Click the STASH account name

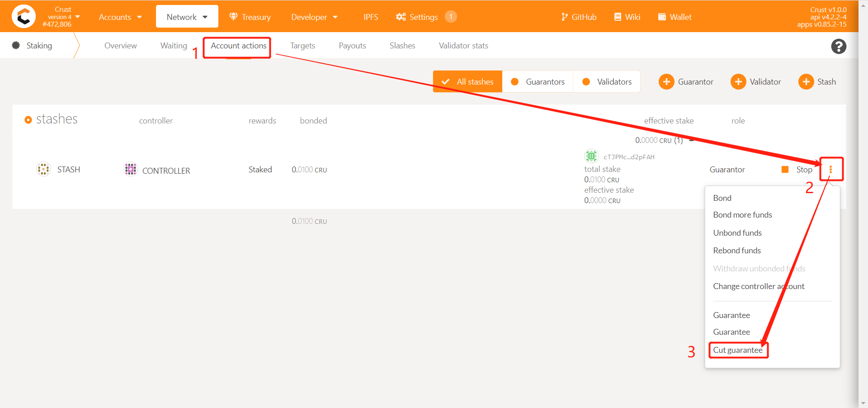coord(69,169)
